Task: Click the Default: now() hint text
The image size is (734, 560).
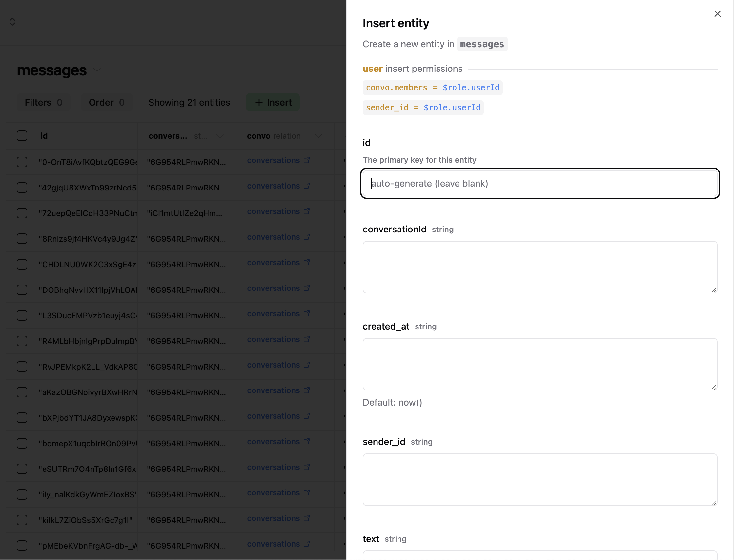Action: pos(393,403)
